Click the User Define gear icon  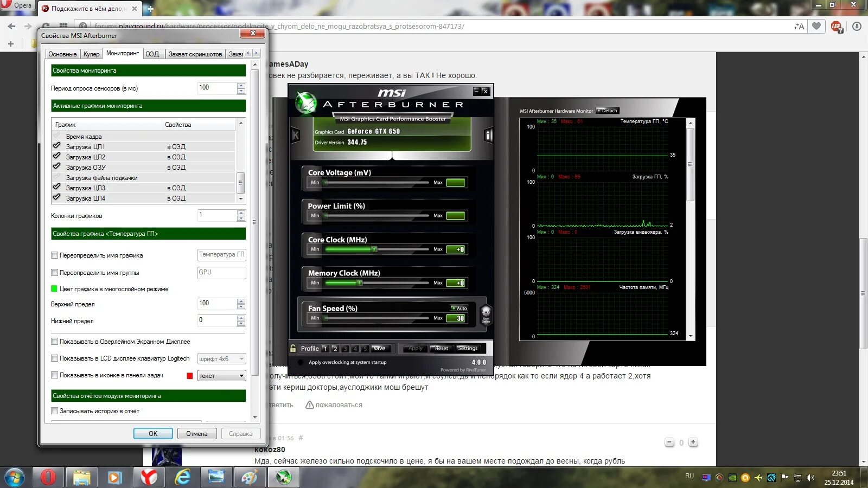pyautogui.click(x=486, y=313)
